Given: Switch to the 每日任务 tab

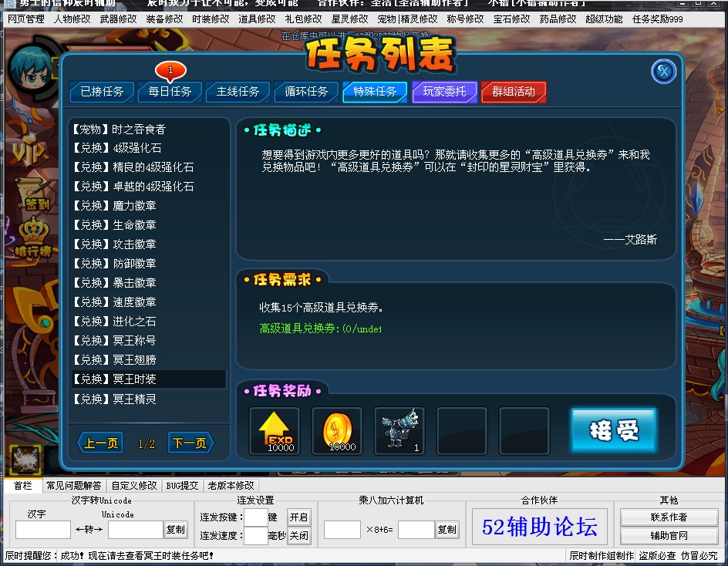Looking at the screenshot, I should point(170,92).
